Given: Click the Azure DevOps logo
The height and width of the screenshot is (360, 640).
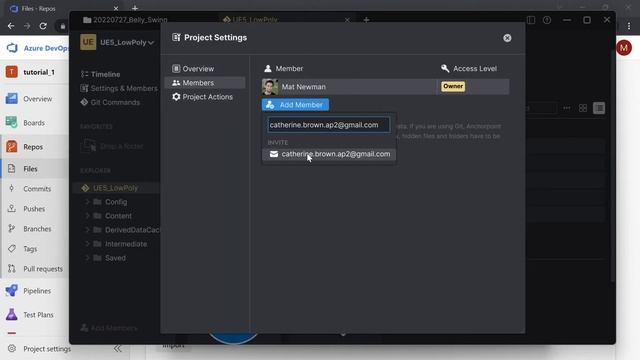Looking at the screenshot, I should 12,48.
